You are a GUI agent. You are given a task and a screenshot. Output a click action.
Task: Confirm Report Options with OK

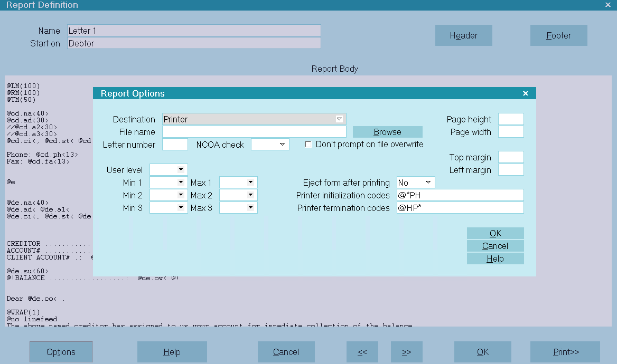(x=495, y=233)
